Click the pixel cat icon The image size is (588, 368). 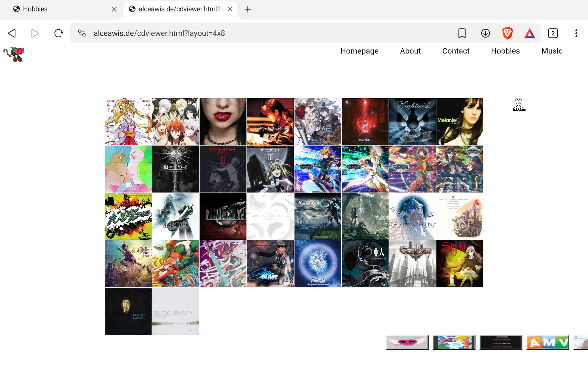click(519, 104)
